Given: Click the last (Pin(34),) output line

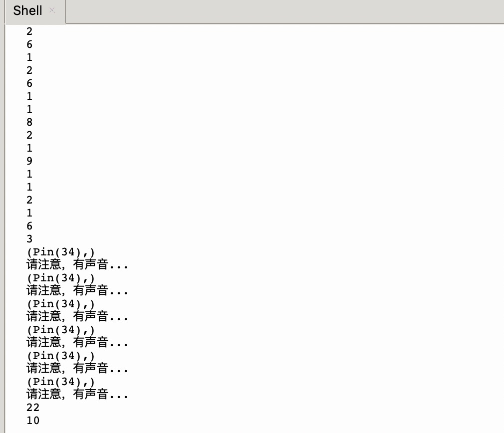Looking at the screenshot, I should (61, 382).
